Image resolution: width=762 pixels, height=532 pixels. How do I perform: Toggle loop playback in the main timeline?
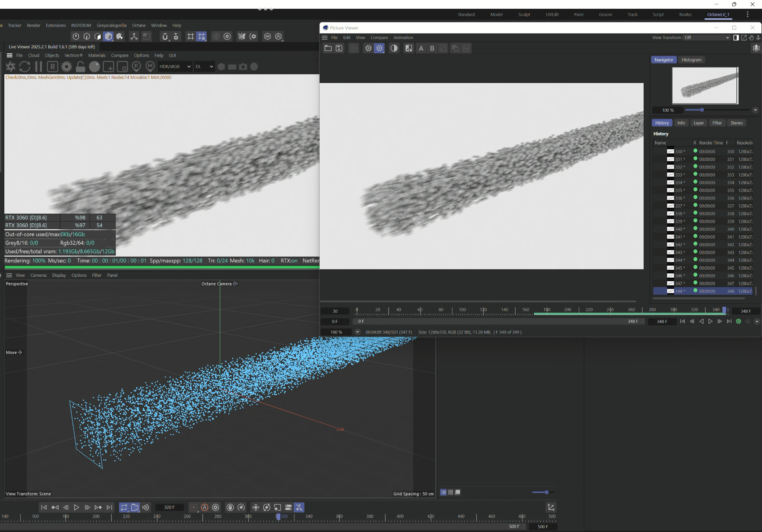124,507
